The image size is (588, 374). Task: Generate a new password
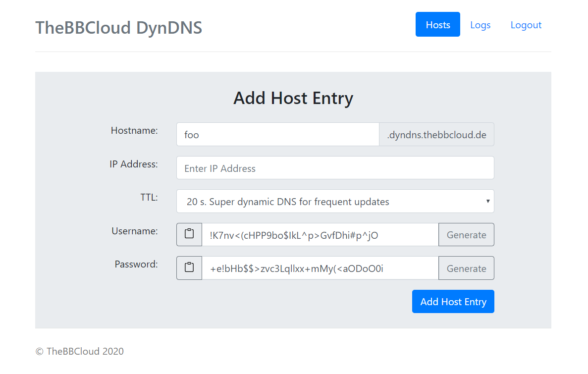tap(466, 268)
